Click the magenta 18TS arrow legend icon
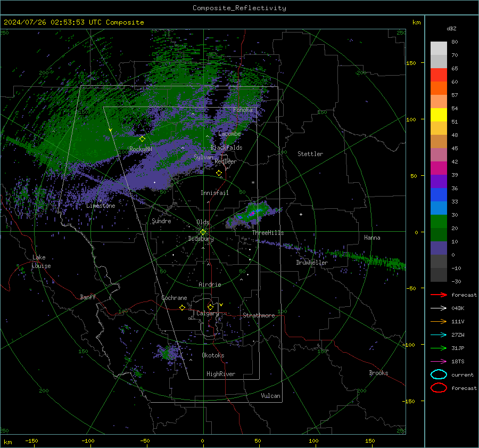 (x=439, y=362)
